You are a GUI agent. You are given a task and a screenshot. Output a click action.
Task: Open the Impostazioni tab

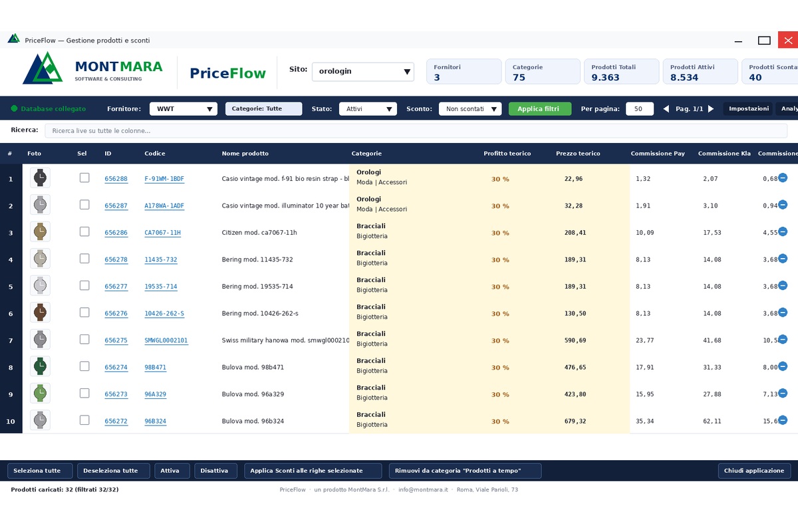pyautogui.click(x=749, y=109)
